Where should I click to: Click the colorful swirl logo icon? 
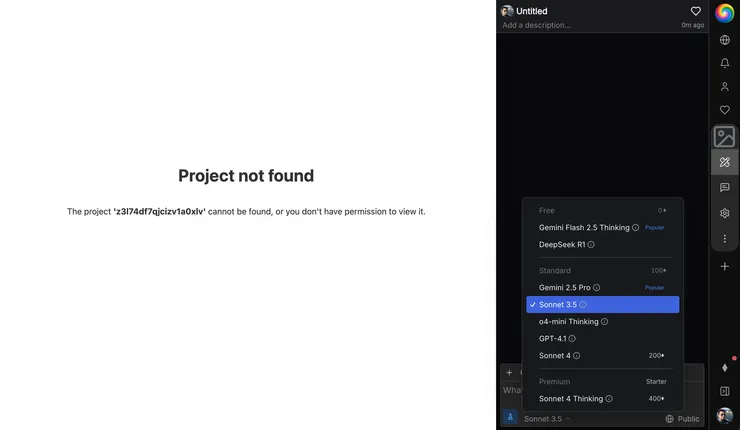coord(724,13)
